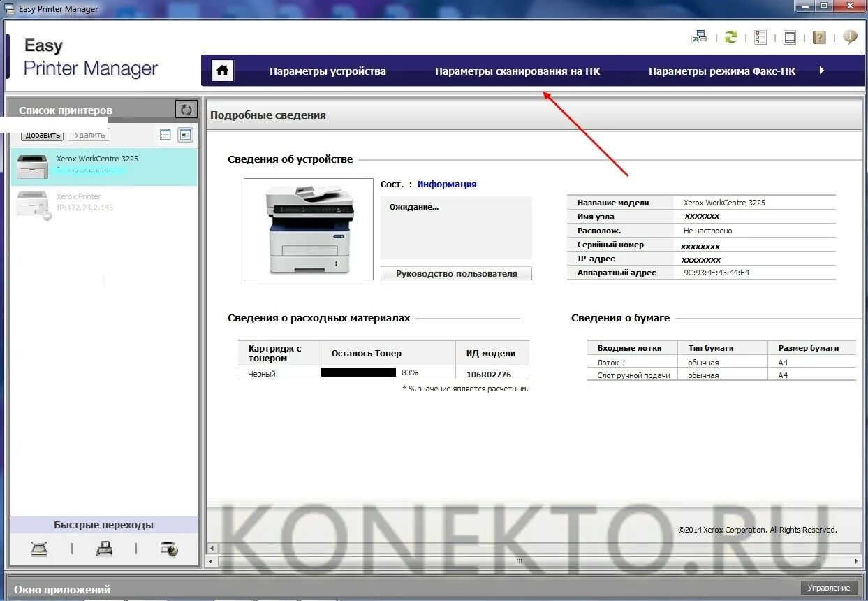The height and width of the screenshot is (601, 868).
Task: Click the multifunction printer thumbnail image
Action: [309, 229]
